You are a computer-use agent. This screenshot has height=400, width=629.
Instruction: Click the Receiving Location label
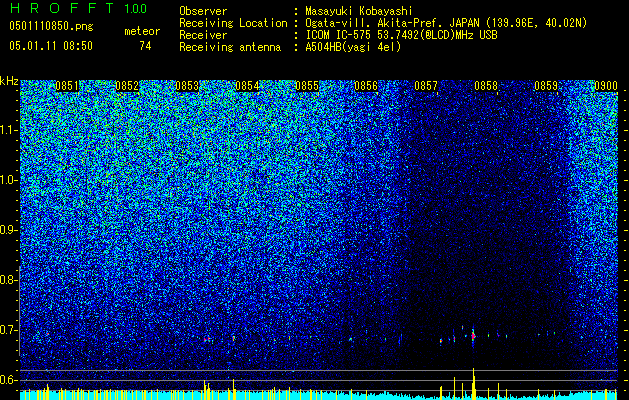coord(233,23)
